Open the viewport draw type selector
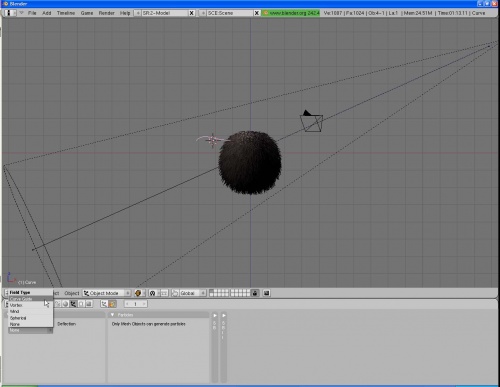The height and width of the screenshot is (387, 500). click(140, 293)
